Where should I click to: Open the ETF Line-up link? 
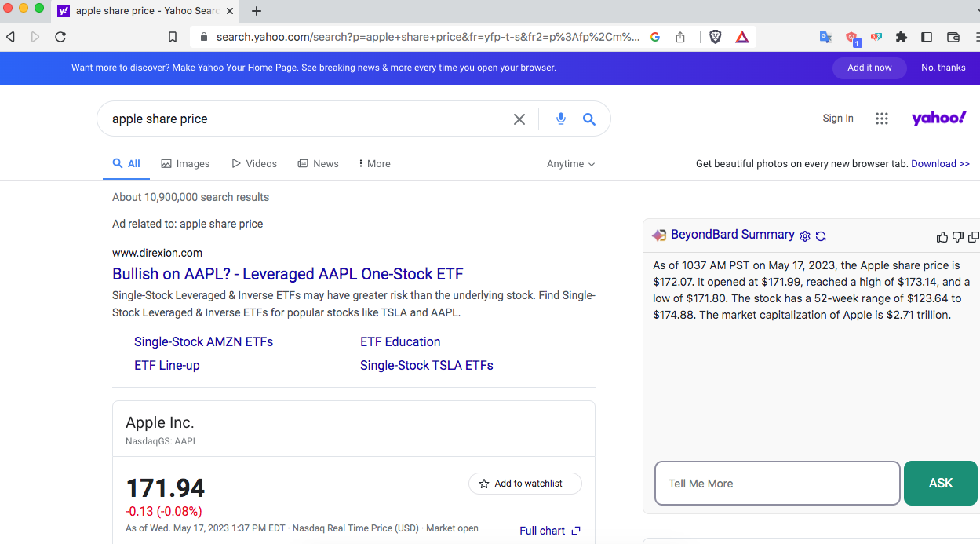pos(167,366)
